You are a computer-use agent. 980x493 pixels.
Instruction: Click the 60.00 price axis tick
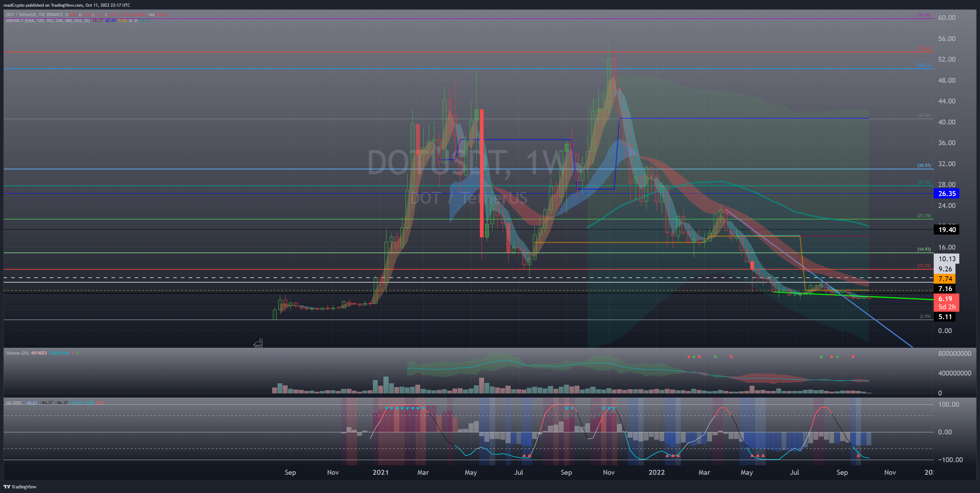[x=947, y=18]
